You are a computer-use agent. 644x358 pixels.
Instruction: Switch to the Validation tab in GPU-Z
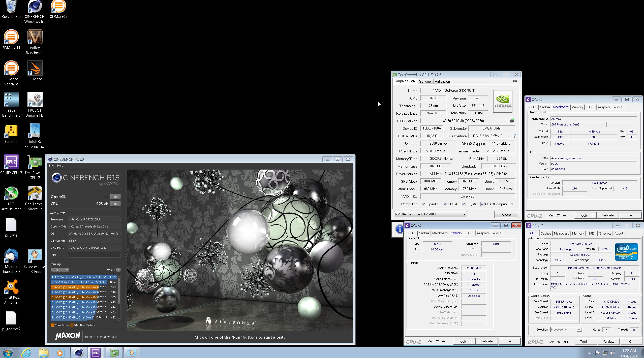[442, 81]
